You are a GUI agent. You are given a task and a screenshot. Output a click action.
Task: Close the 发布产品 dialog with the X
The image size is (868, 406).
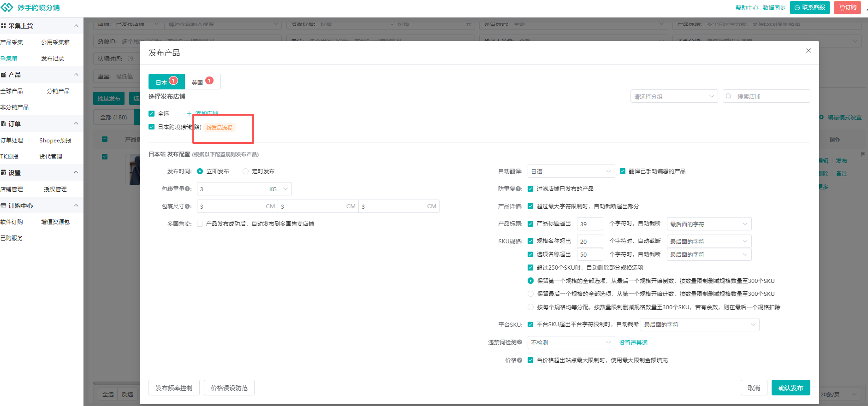(809, 51)
